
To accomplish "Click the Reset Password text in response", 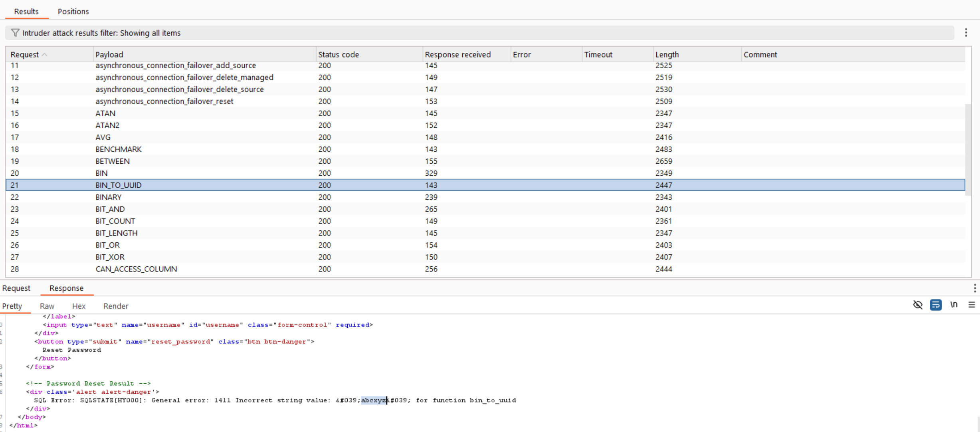I will click(x=72, y=350).
